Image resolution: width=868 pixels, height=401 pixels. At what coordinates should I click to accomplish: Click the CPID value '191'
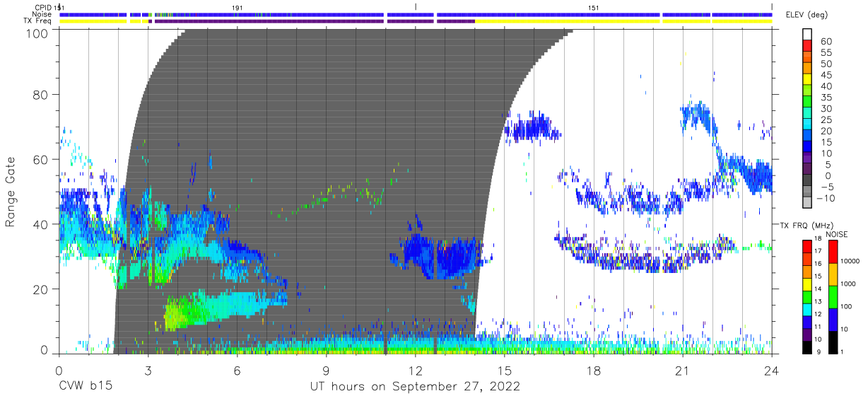tap(237, 7)
